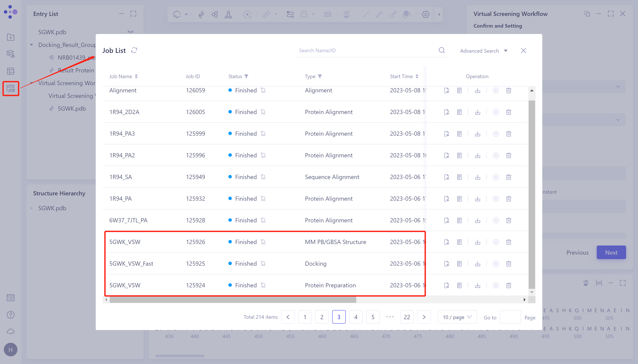
Task: Click the DNA helix icon in the toolbar
Action: point(201,14)
